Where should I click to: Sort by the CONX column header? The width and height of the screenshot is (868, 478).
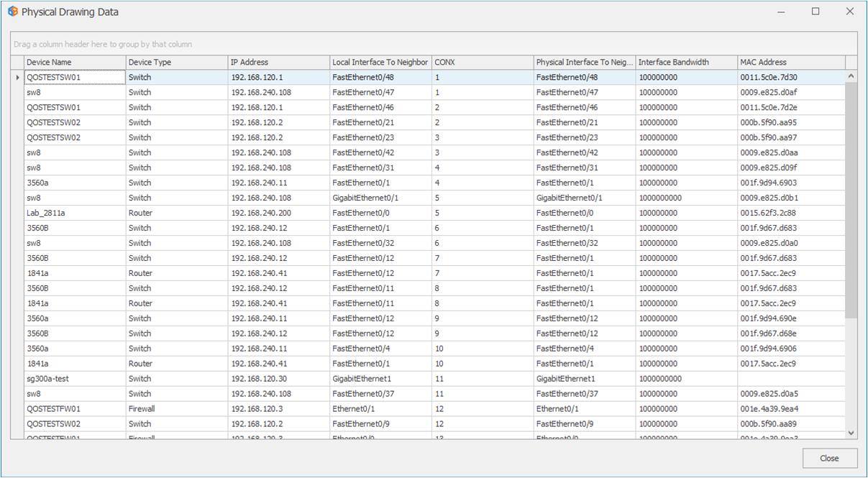point(483,62)
